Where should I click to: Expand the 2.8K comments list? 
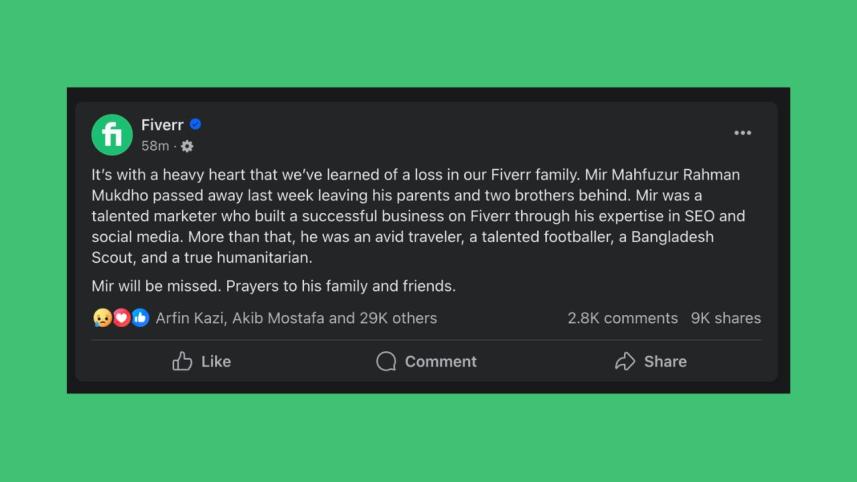tap(622, 318)
